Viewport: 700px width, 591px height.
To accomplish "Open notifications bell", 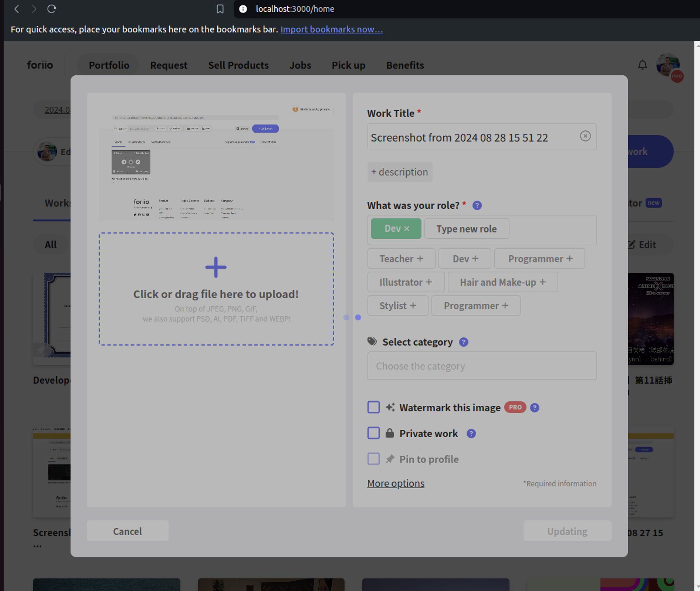I will pyautogui.click(x=642, y=65).
